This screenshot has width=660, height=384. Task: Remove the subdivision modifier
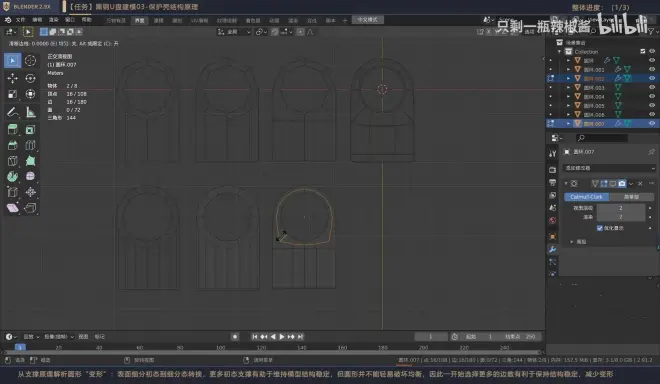pyautogui.click(x=640, y=184)
